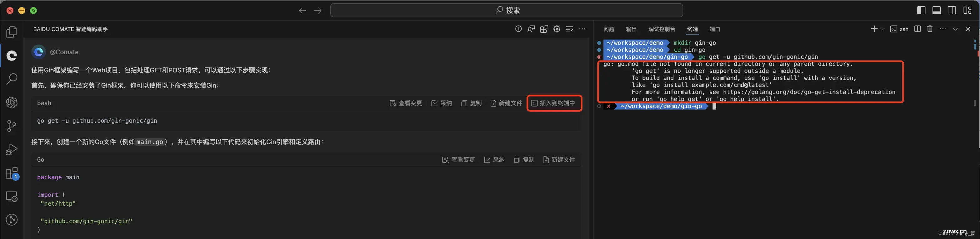The image size is (980, 239).
Task: Open the Extensions view with the badge
Action: coord(12,173)
